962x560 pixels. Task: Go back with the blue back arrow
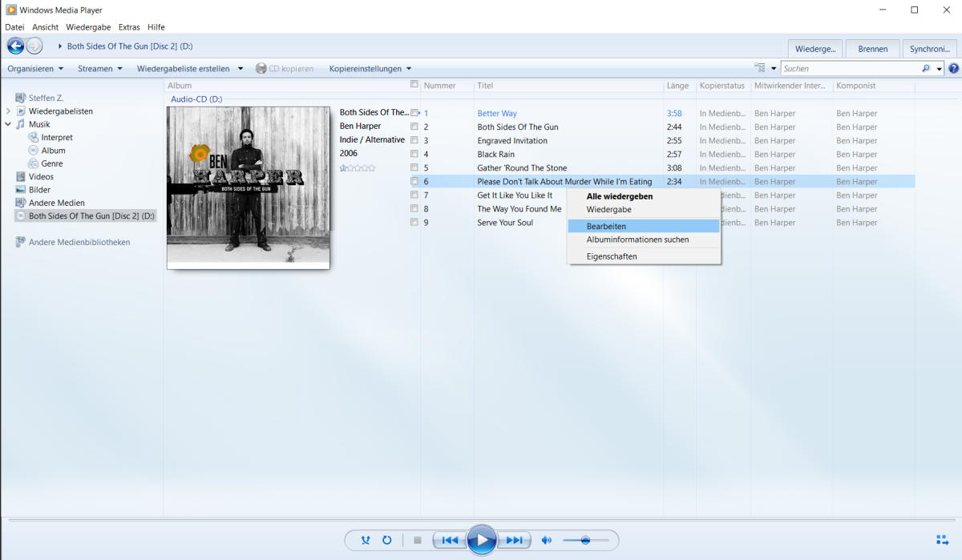pos(15,46)
